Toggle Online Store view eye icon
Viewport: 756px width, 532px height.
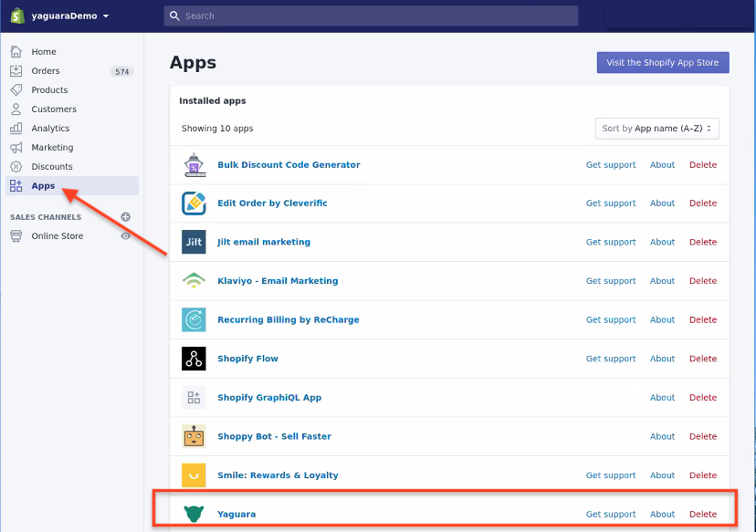tap(126, 235)
